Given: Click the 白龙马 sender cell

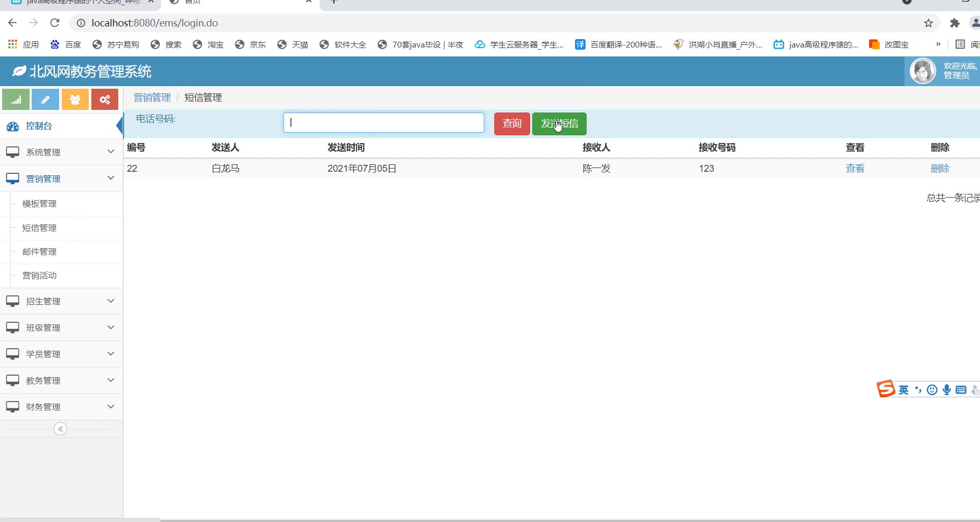Looking at the screenshot, I should tap(225, 169).
